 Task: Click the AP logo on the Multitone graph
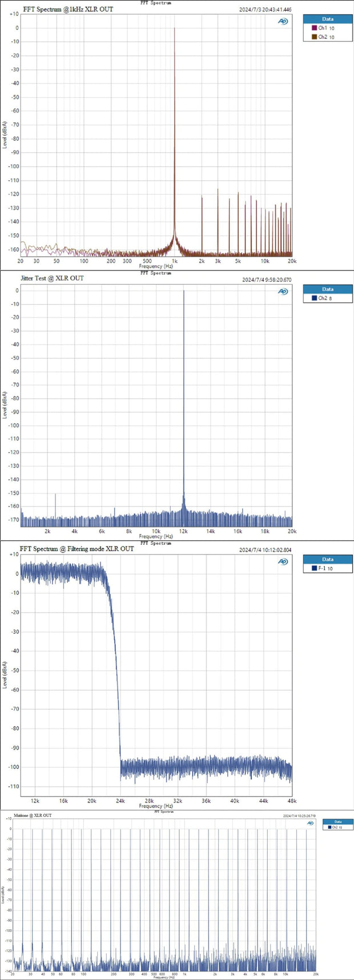click(310, 823)
